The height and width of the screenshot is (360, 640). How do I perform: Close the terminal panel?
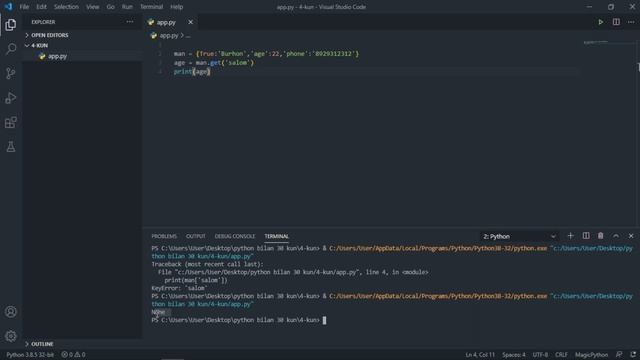point(631,236)
